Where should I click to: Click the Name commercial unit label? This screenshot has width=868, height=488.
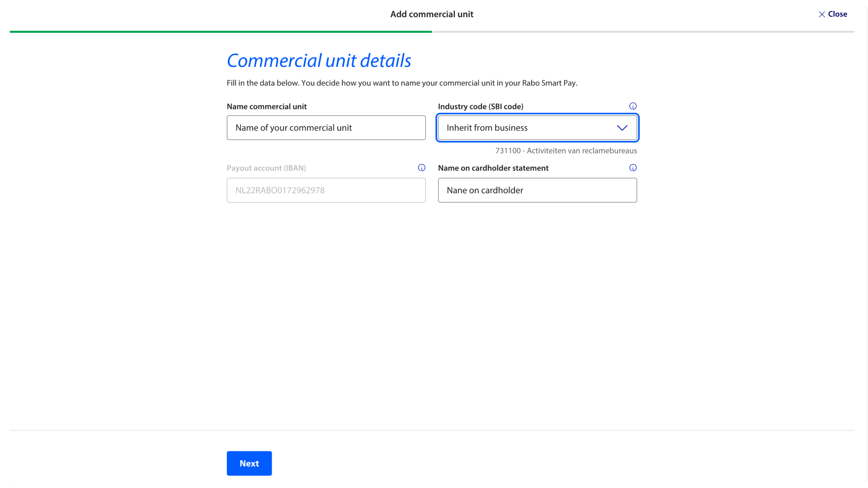point(266,107)
